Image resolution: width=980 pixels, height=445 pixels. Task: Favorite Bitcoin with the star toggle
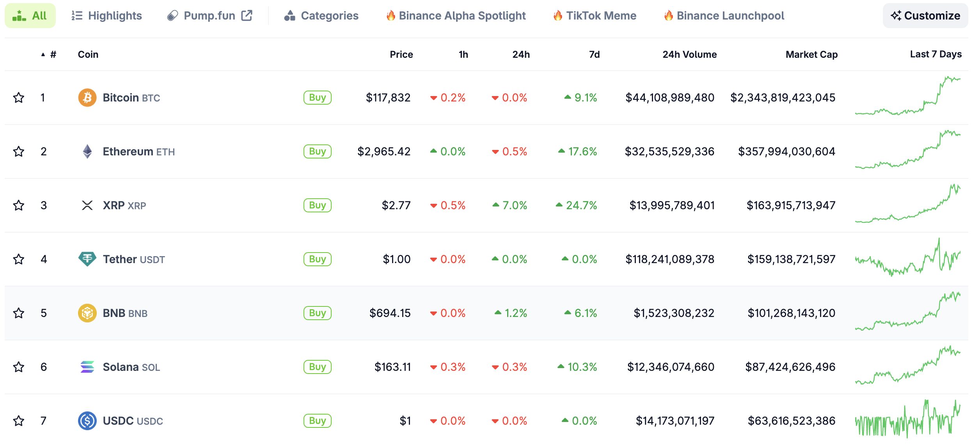point(19,98)
